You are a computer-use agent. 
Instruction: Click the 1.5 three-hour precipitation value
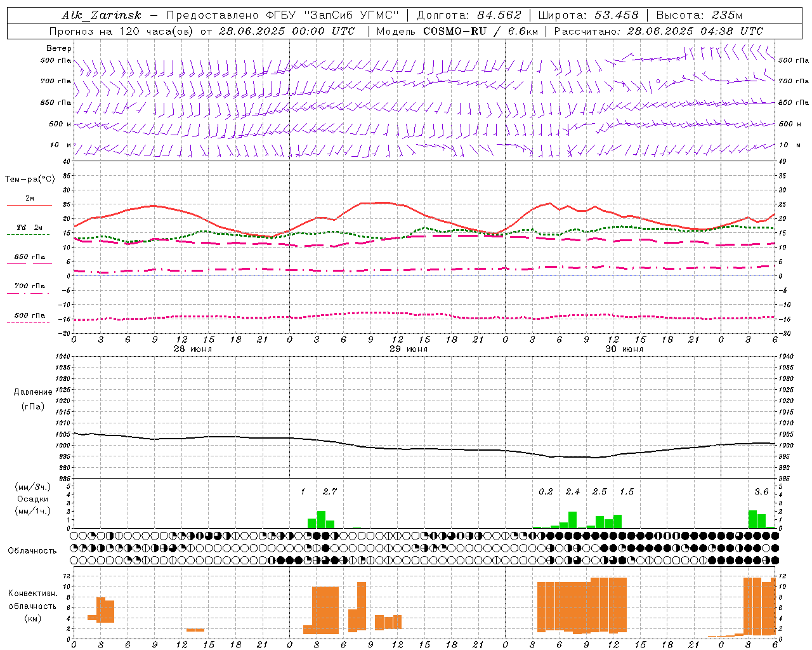pos(627,491)
